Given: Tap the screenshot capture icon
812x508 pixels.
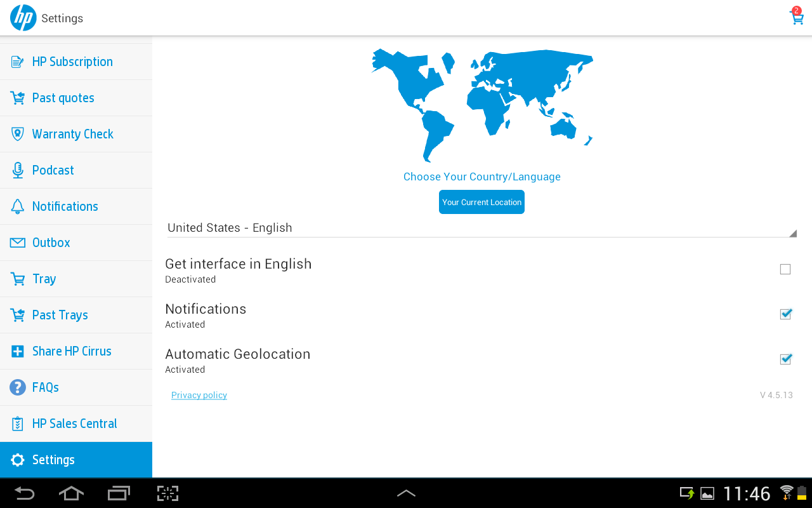Looking at the screenshot, I should (x=167, y=493).
